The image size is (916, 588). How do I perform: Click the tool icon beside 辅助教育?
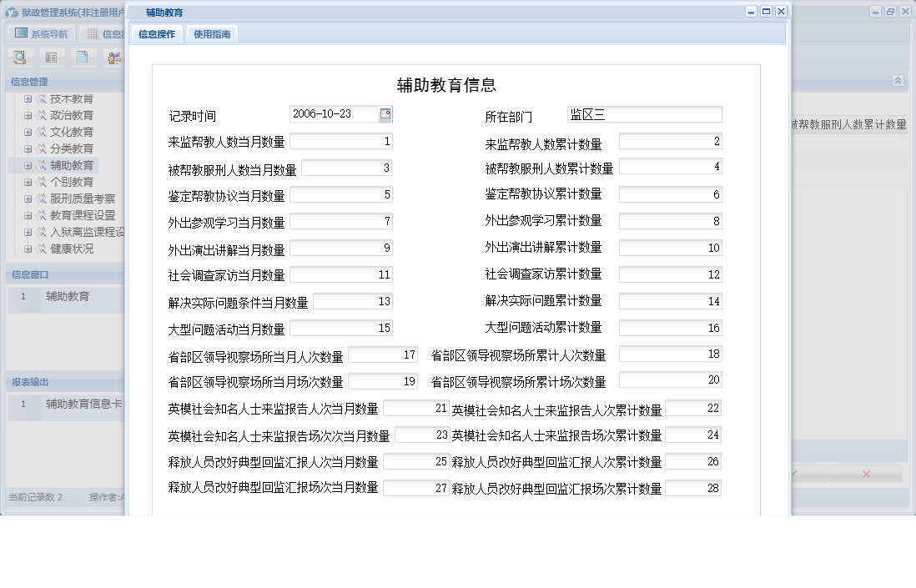(x=41, y=165)
